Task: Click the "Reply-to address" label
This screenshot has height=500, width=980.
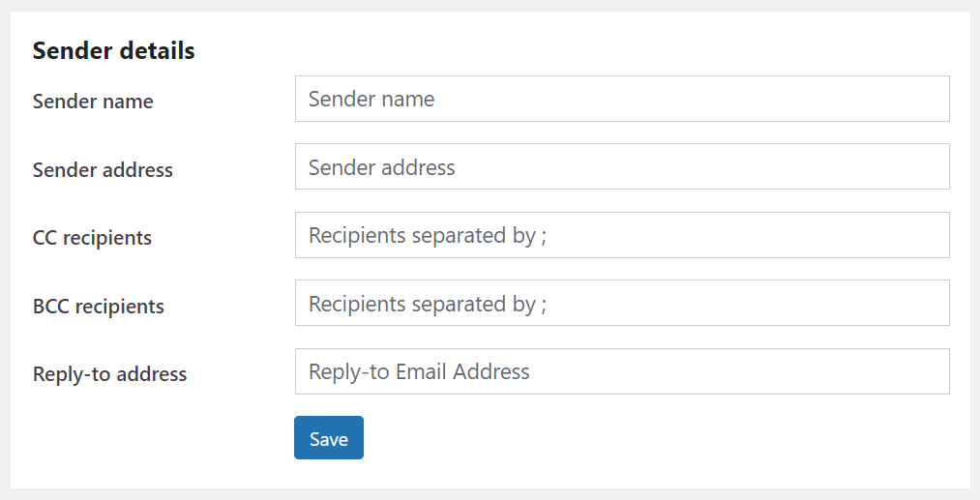Action: click(x=109, y=374)
